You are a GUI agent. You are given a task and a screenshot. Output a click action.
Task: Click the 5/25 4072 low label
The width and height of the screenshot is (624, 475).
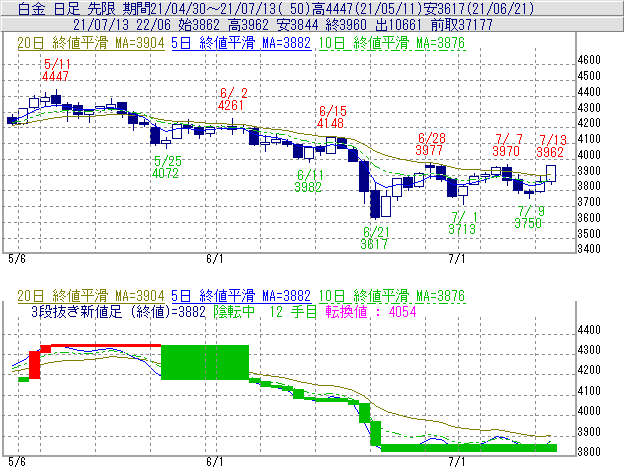click(166, 167)
